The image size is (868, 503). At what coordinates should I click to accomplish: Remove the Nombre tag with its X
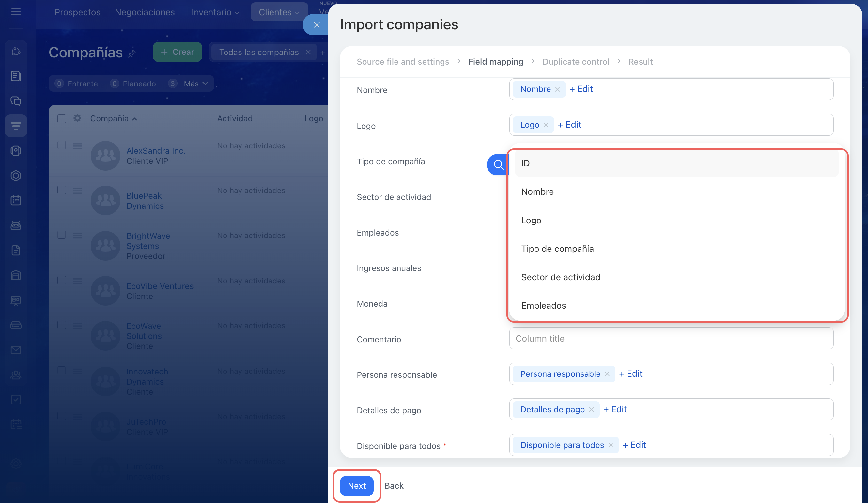tap(557, 89)
